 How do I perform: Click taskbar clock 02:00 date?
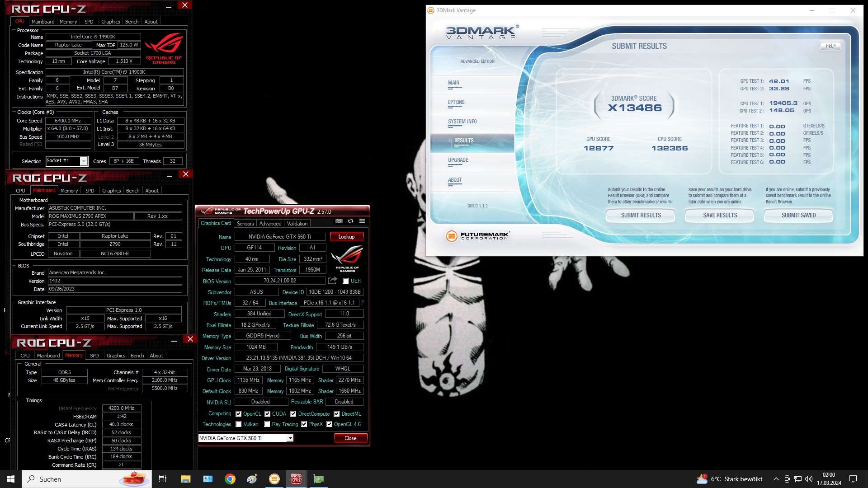(829, 479)
